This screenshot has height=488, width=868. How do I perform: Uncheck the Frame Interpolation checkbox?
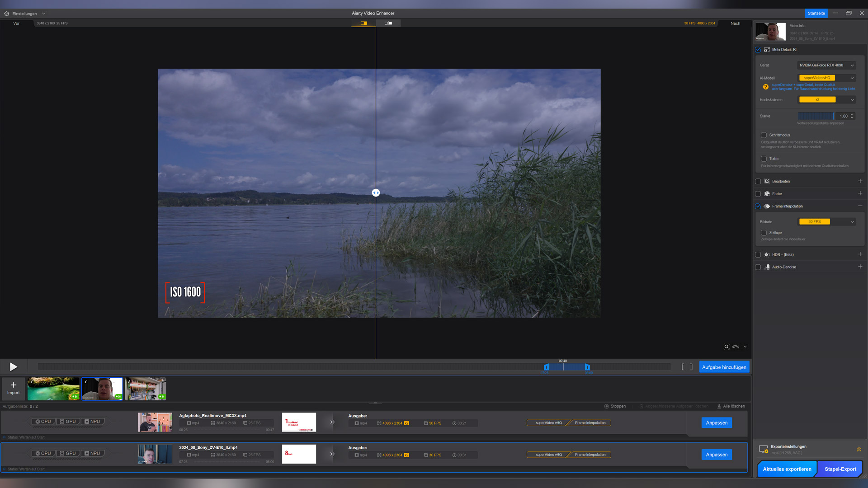point(758,206)
